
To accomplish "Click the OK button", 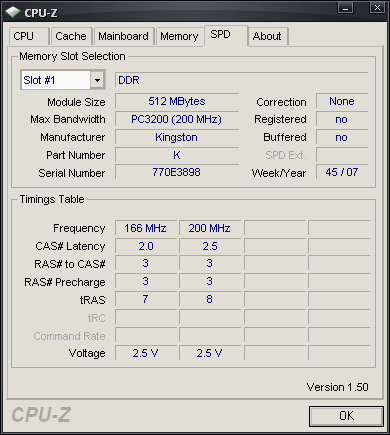I will coord(346,416).
